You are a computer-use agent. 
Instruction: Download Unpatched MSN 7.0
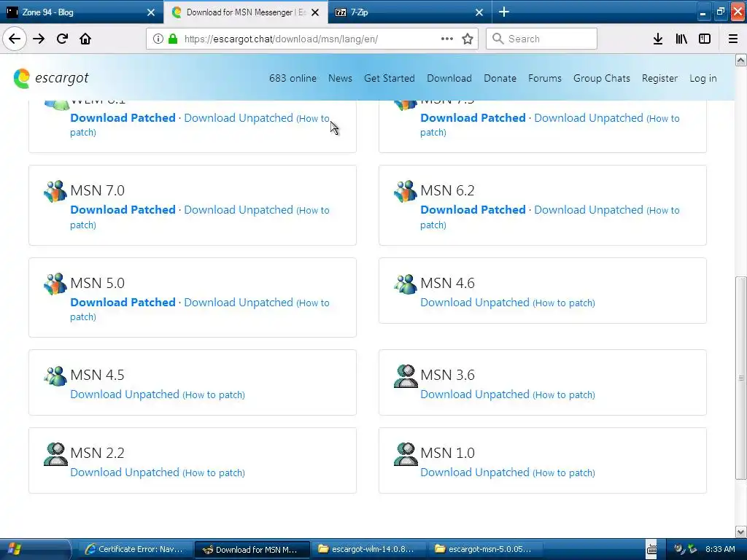coord(239,210)
